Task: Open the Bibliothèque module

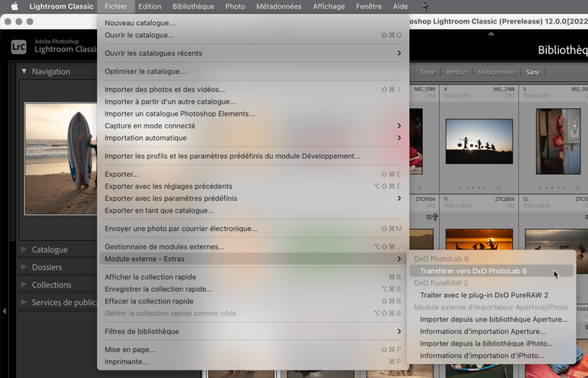Action: (x=563, y=50)
